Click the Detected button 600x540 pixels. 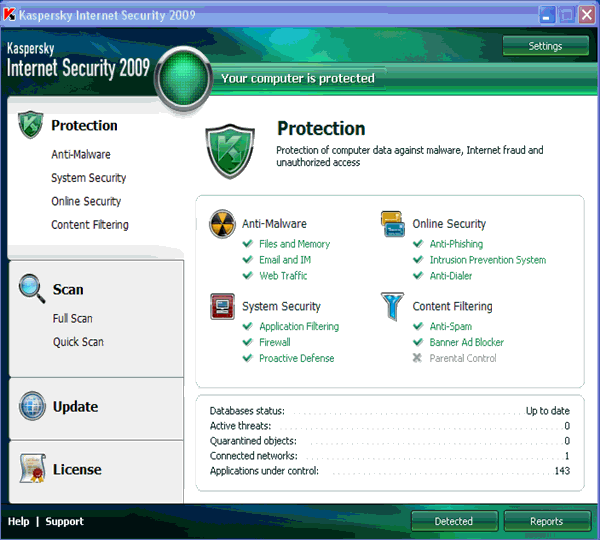pos(454,521)
